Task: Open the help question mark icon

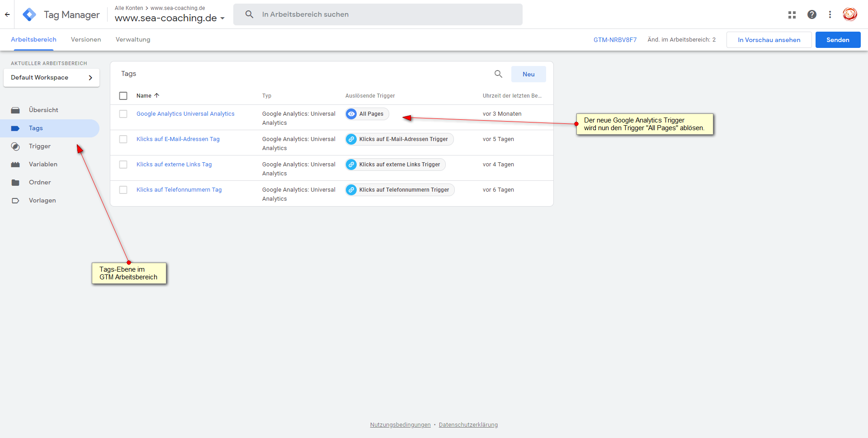Action: (x=812, y=14)
